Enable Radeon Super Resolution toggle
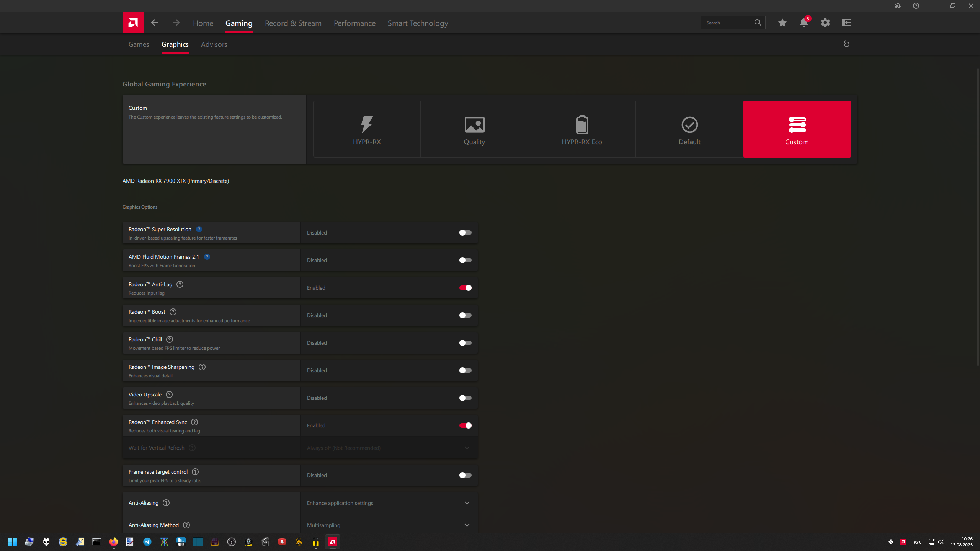This screenshot has height=551, width=980. [465, 233]
